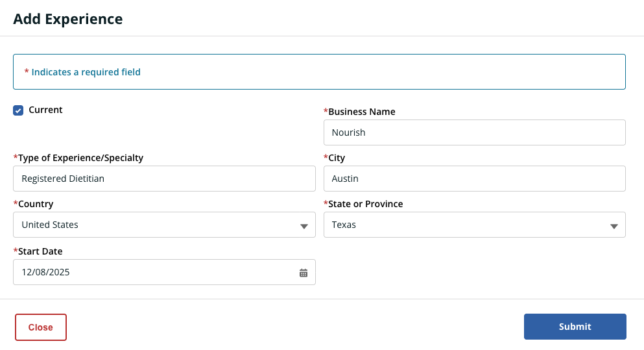The image size is (644, 350).
Task: Select the City field containing Austin
Action: pos(474,179)
